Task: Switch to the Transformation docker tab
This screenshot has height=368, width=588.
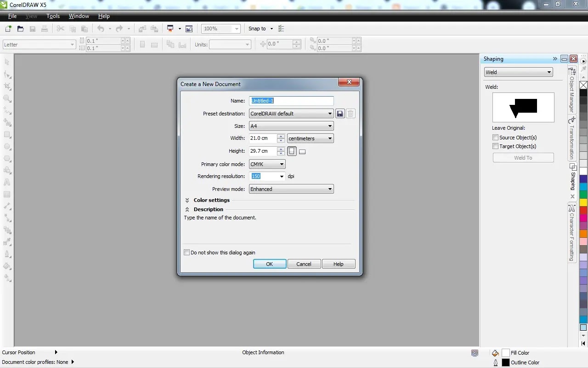Action: coord(572,138)
